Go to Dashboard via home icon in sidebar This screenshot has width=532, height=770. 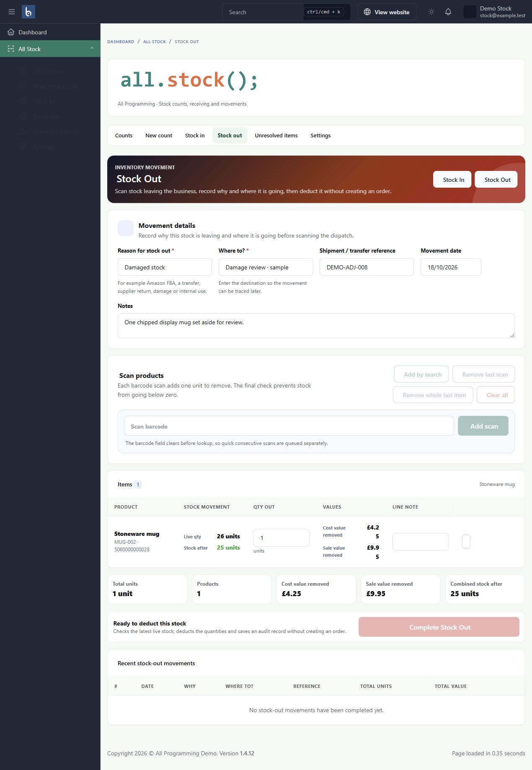point(11,32)
